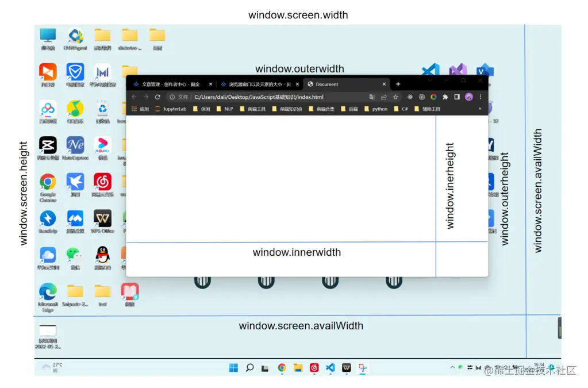Open the Bandizip desktop shortcut
The height and width of the screenshot is (388, 588).
point(48,221)
